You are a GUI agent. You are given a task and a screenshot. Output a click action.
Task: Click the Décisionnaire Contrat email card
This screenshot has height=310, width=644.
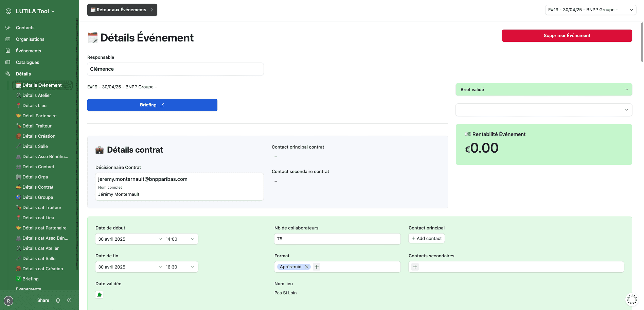(x=179, y=187)
